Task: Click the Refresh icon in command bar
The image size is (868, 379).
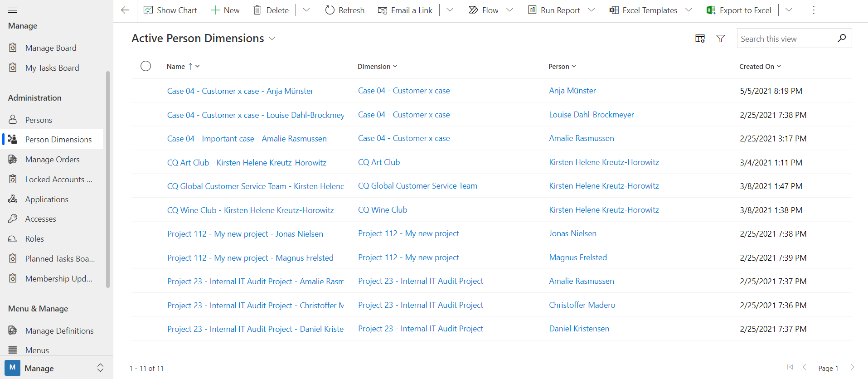Action: click(330, 10)
